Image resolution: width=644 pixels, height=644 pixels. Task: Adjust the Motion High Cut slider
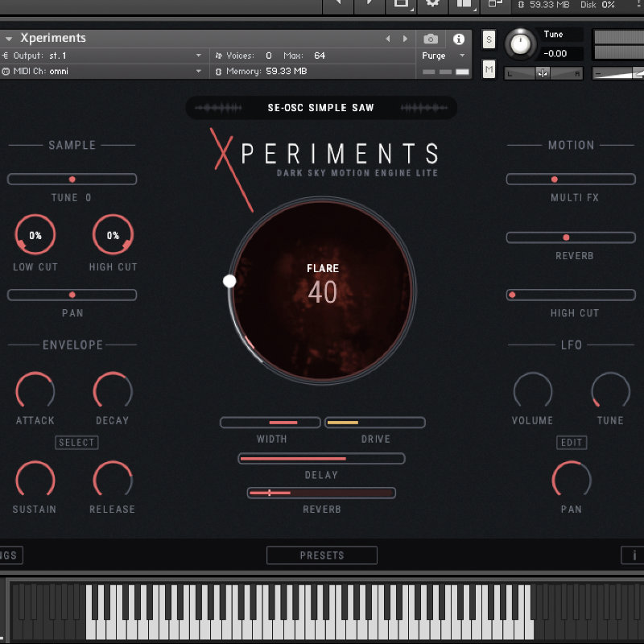click(x=571, y=295)
